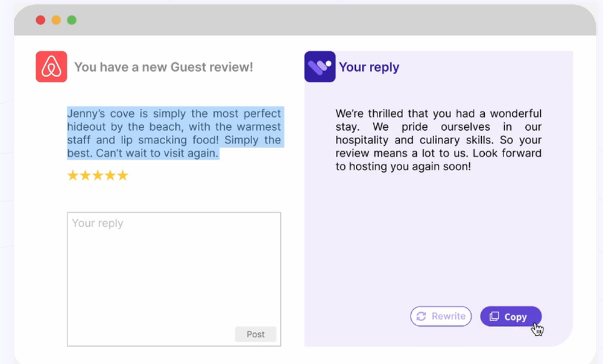
Task: Select the third yellow rating star
Action: (98, 175)
